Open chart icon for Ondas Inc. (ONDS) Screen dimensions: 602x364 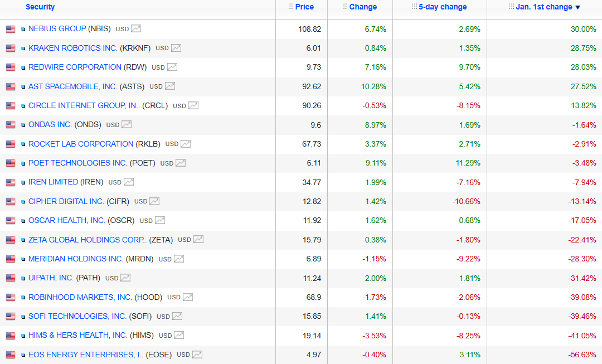(x=127, y=124)
